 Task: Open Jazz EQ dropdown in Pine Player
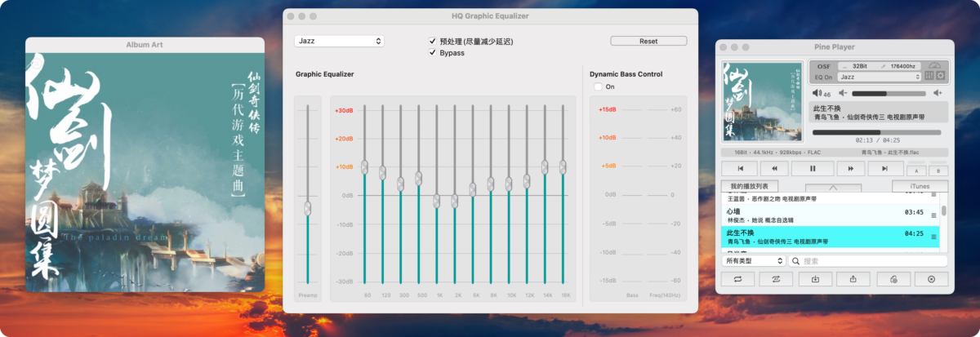coord(879,77)
